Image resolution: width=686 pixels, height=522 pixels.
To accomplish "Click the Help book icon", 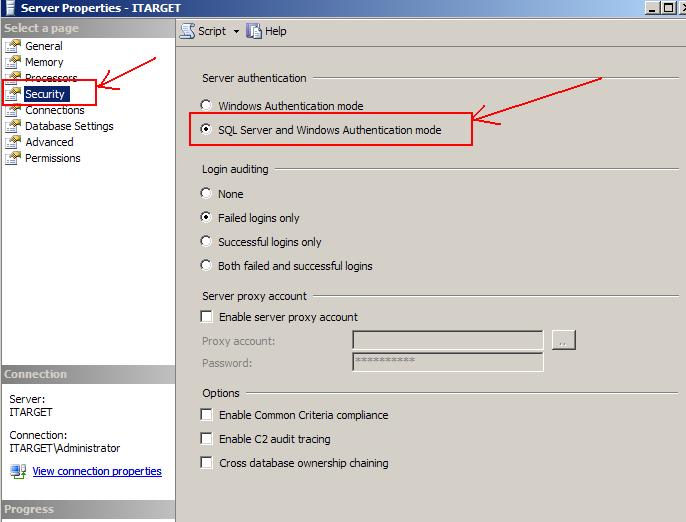I will click(254, 31).
